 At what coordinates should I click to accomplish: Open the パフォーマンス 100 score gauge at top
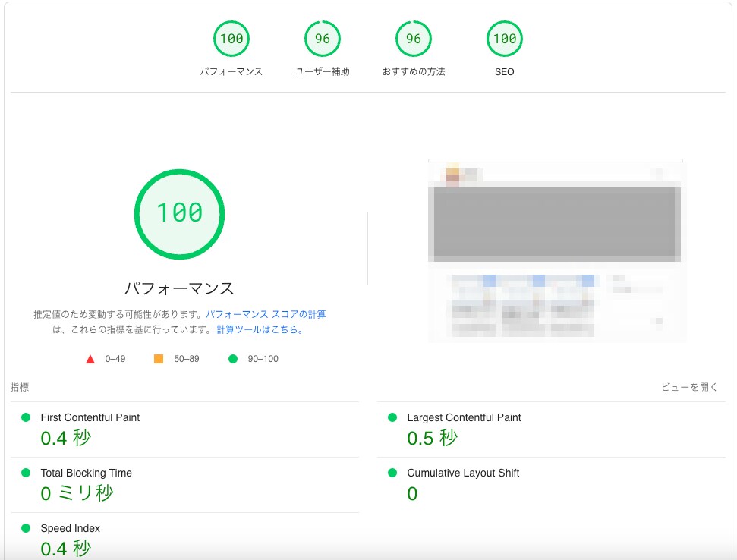[231, 39]
